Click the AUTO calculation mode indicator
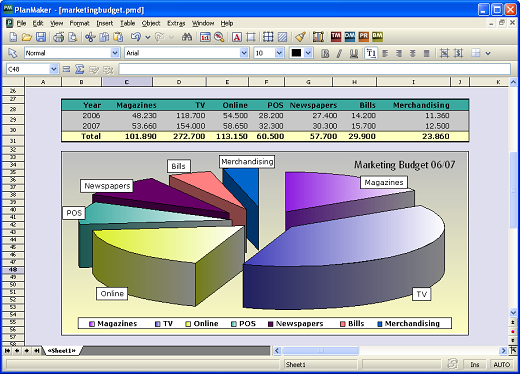This screenshot has height=374, width=520. 501,365
